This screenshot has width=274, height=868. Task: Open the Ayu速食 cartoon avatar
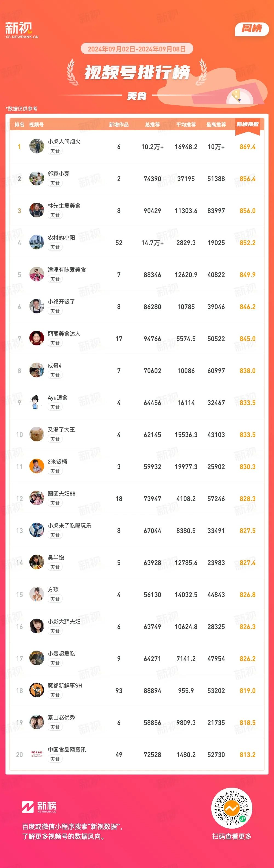pyautogui.click(x=36, y=402)
